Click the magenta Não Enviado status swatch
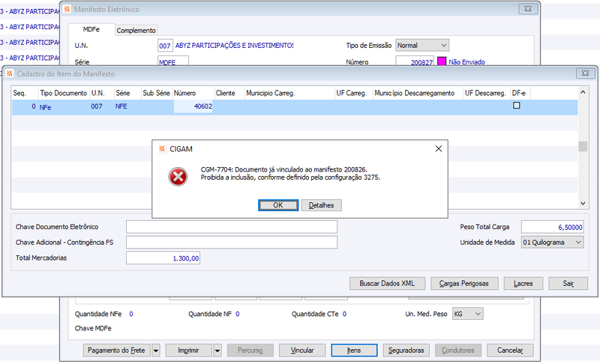This screenshot has height=364, width=600. pos(442,61)
